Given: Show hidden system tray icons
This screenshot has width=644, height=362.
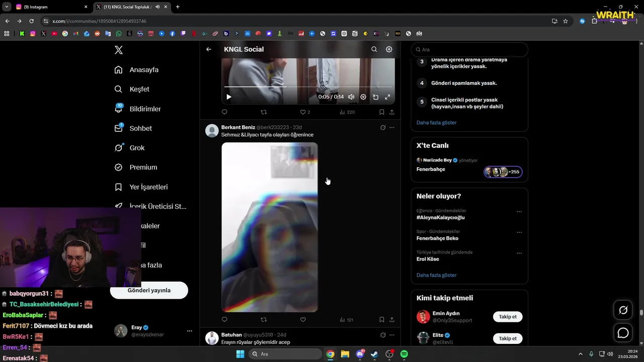Looking at the screenshot, I should pyautogui.click(x=580, y=354).
